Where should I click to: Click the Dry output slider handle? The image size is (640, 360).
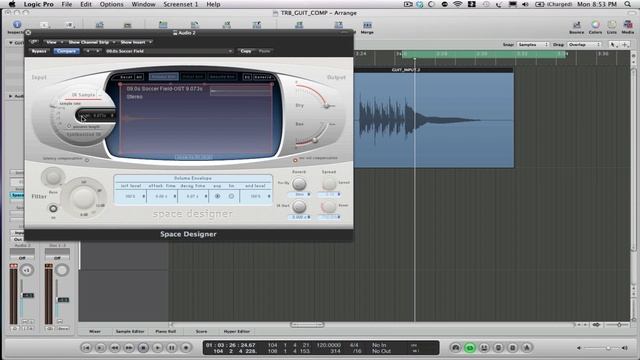click(x=327, y=106)
